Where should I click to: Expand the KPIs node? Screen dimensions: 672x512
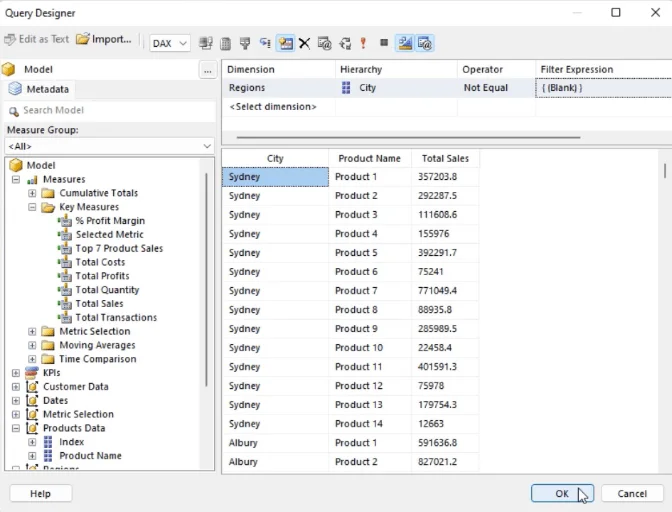point(16,373)
